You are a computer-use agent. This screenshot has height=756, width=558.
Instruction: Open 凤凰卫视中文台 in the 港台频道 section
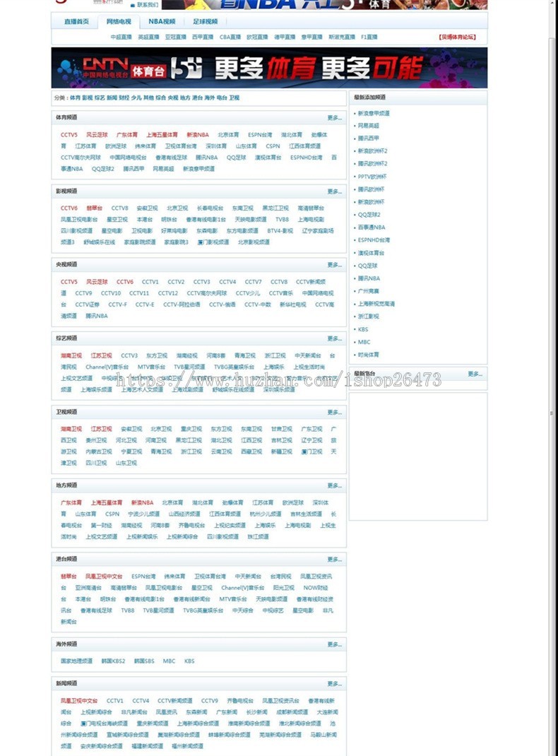(104, 577)
